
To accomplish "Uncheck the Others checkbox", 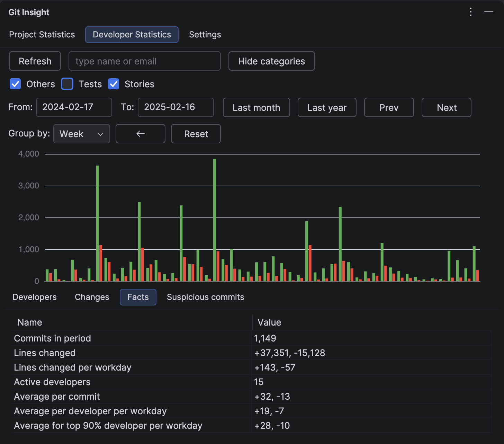I will (x=15, y=84).
